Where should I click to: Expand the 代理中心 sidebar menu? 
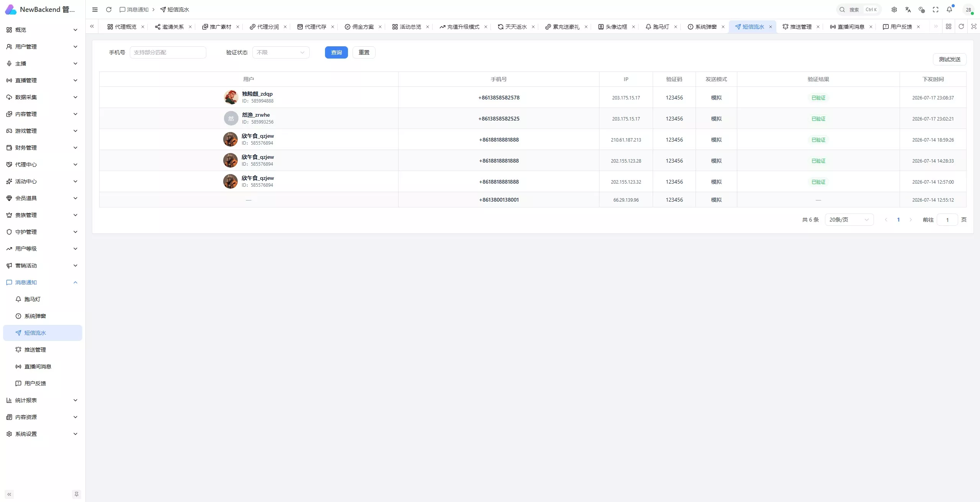[42, 165]
